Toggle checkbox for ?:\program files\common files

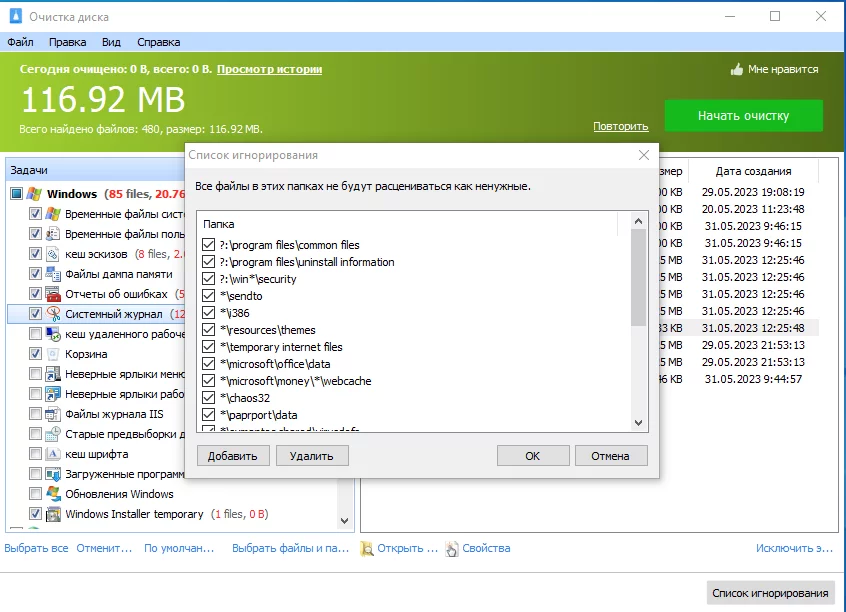click(x=208, y=245)
